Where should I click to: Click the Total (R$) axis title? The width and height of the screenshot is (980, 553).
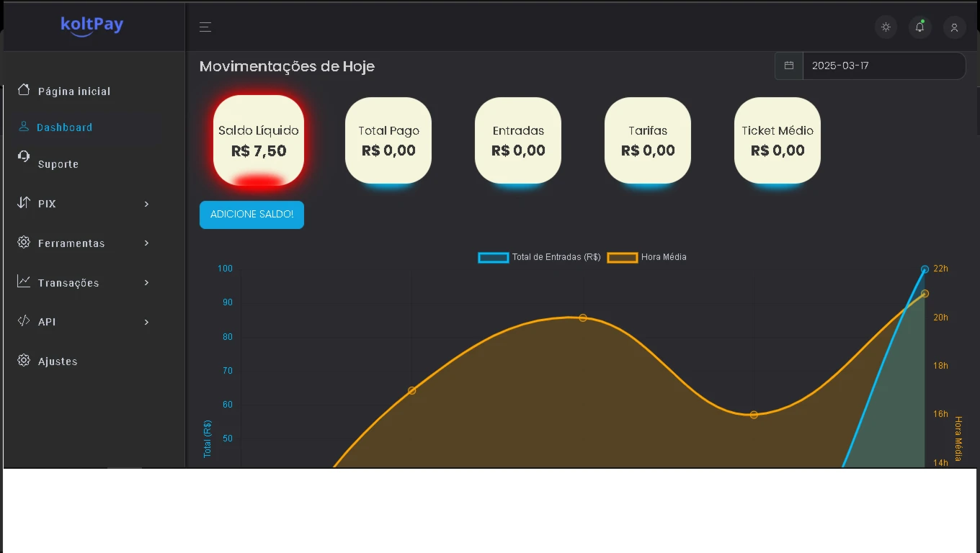(208, 439)
